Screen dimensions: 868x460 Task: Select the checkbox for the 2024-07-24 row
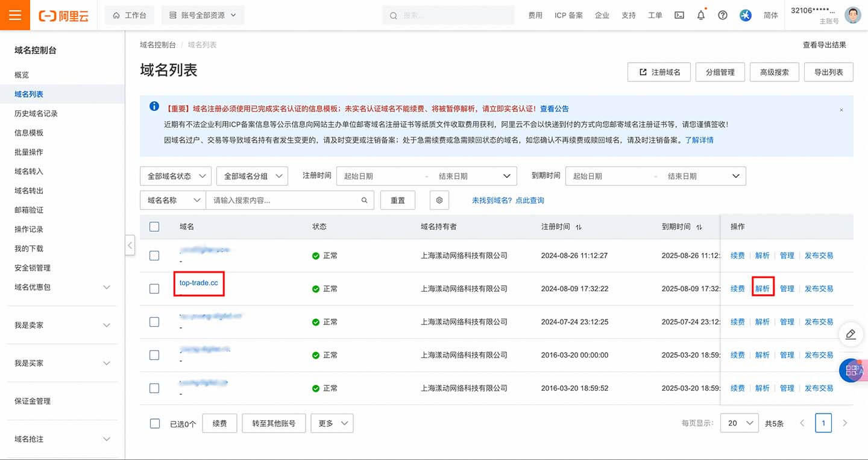(x=154, y=322)
